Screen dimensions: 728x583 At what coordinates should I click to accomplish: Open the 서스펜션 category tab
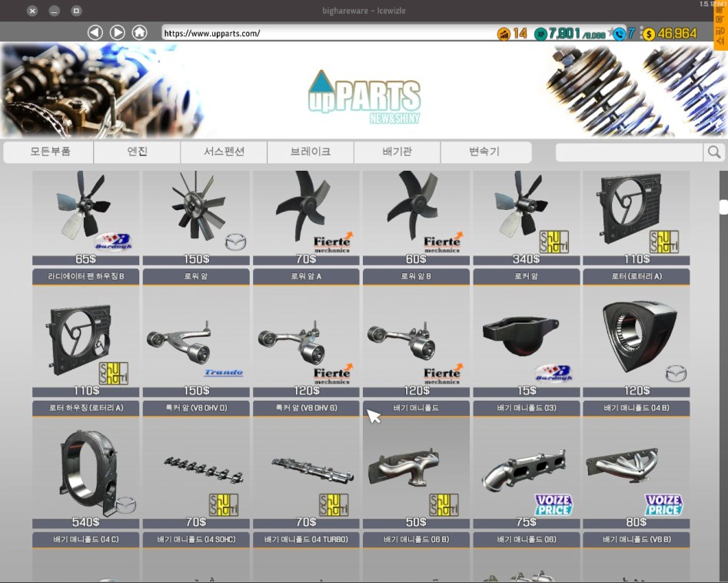click(224, 152)
